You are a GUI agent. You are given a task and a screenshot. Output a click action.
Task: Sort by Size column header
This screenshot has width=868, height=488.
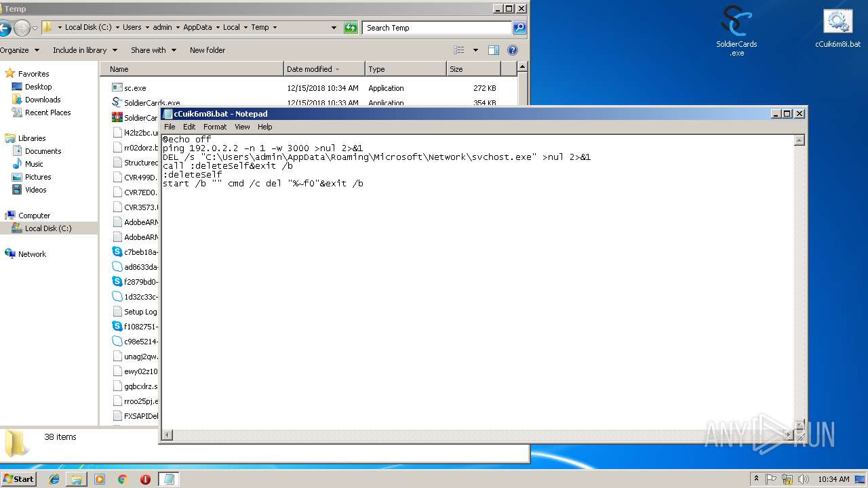click(473, 69)
